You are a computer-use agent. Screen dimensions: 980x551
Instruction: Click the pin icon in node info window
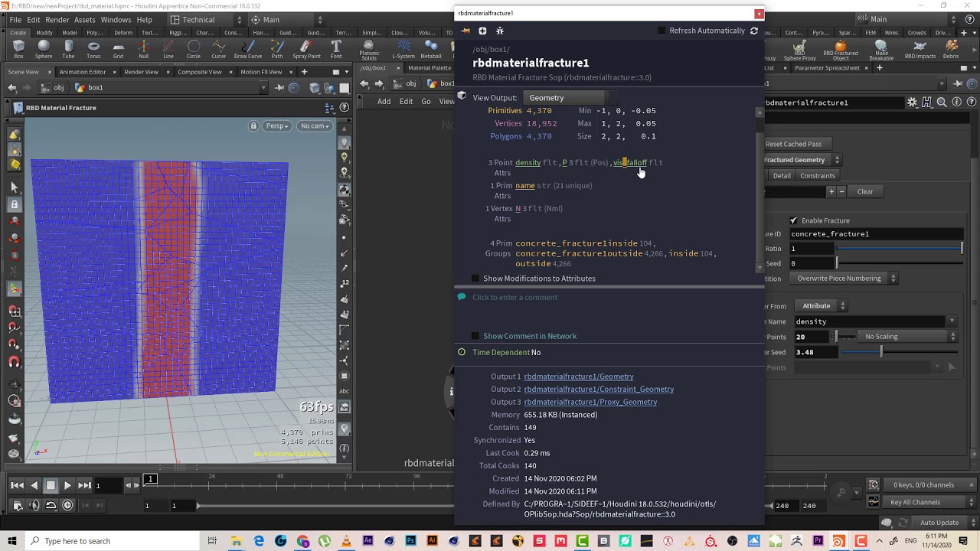[x=465, y=31]
